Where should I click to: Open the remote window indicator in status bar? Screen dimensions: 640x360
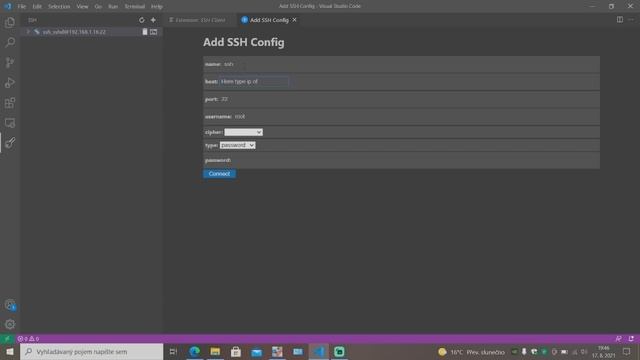(7, 339)
